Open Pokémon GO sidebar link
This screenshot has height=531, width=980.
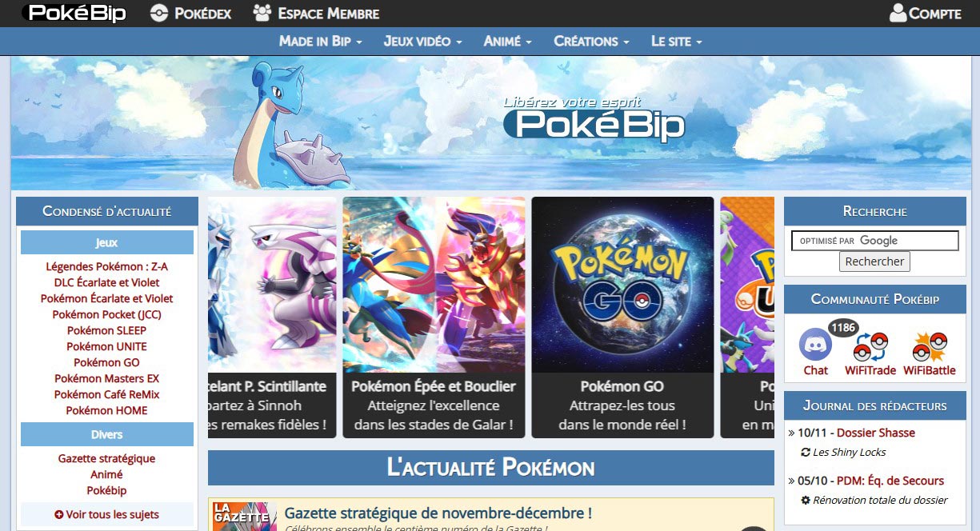coord(106,362)
